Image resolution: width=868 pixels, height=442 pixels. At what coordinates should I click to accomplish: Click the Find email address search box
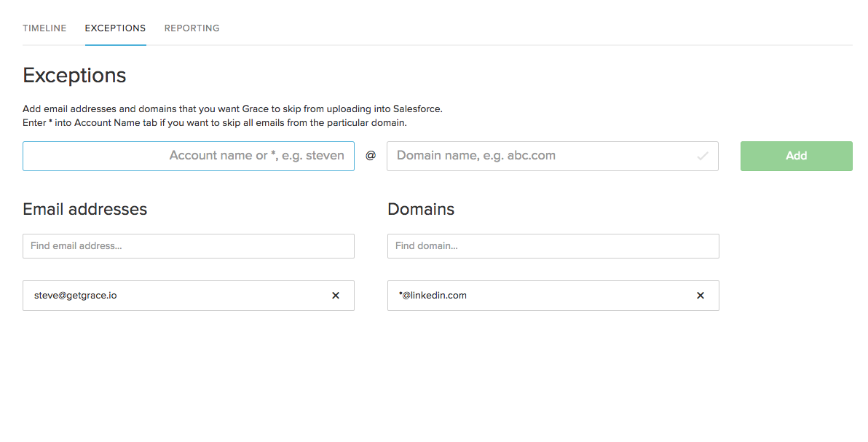(188, 246)
